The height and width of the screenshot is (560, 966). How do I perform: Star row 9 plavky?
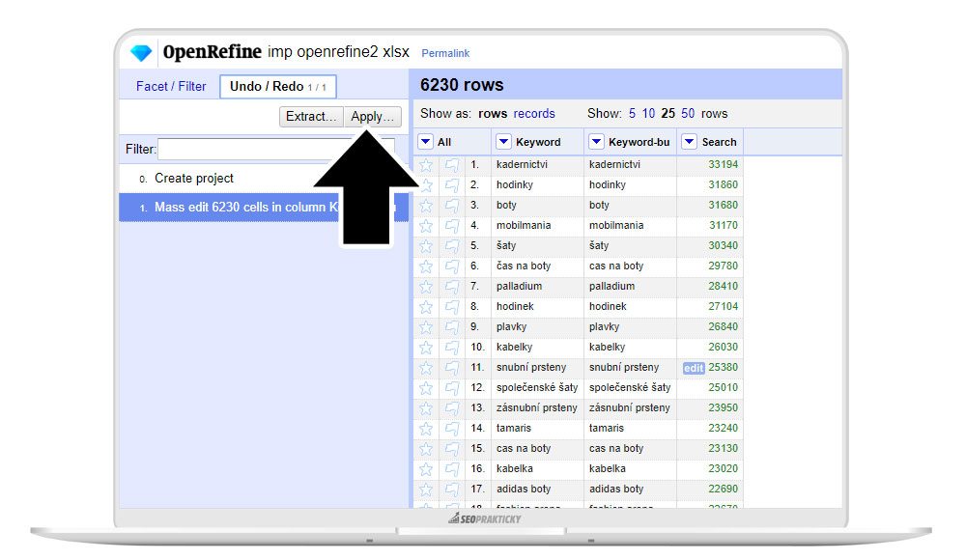(x=426, y=327)
